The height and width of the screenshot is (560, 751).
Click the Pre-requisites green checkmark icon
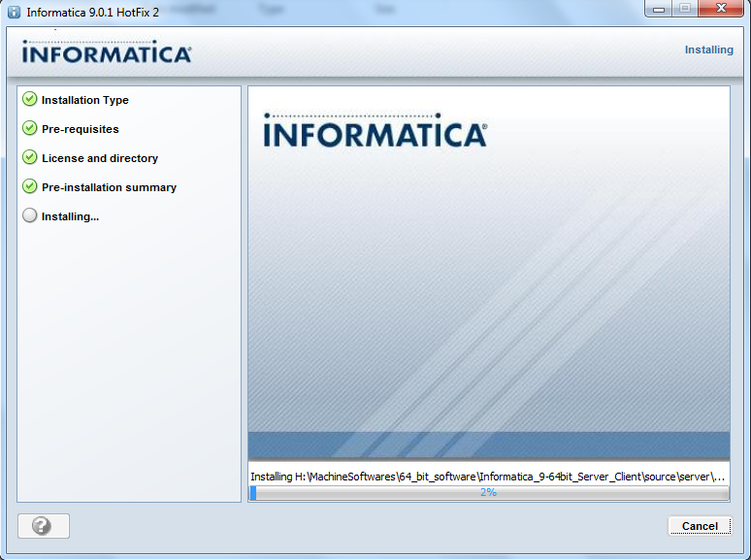click(30, 129)
